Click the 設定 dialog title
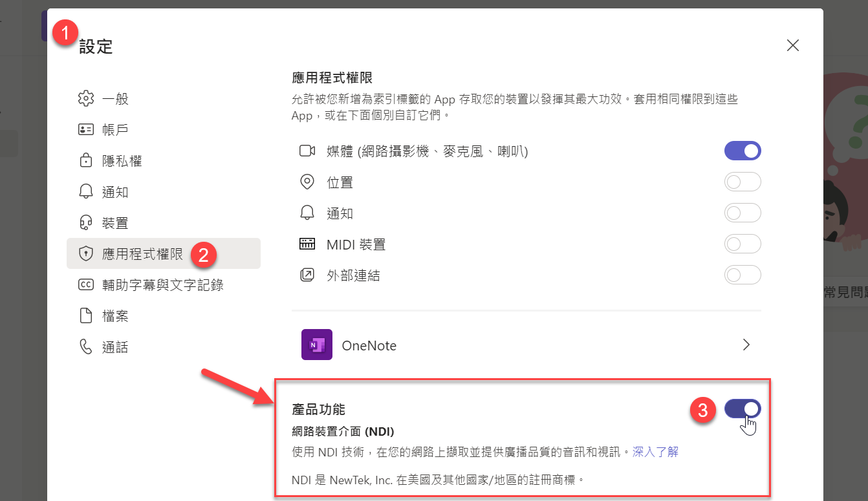This screenshot has width=868, height=501. [x=96, y=47]
